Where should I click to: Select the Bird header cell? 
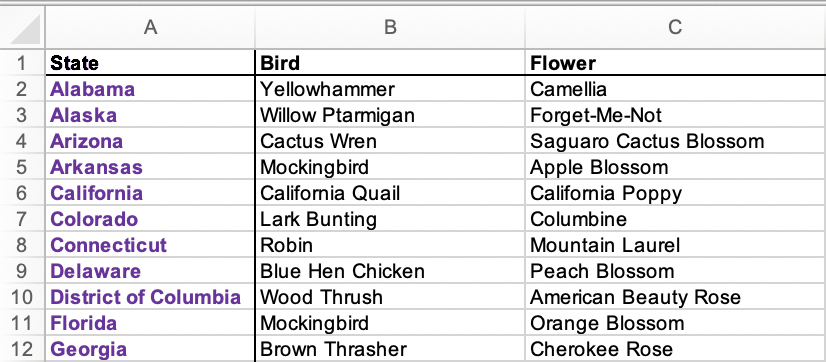click(390, 63)
